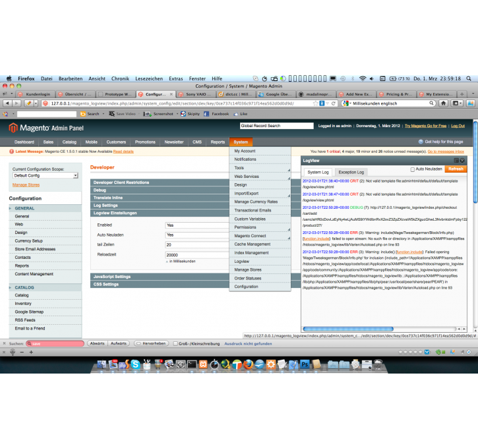Enable the Auto Neuladen checkbox in LogView
The height and width of the screenshot is (448, 478).
[412, 169]
